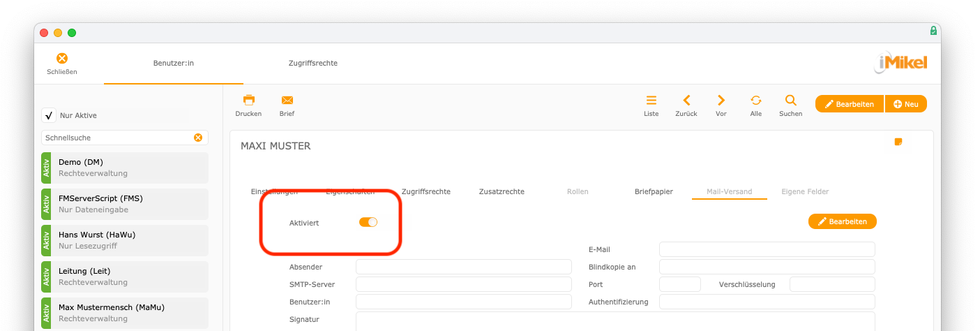
Task: Click the Aktiv badge beside Hans Wurst
Action: click(46, 240)
